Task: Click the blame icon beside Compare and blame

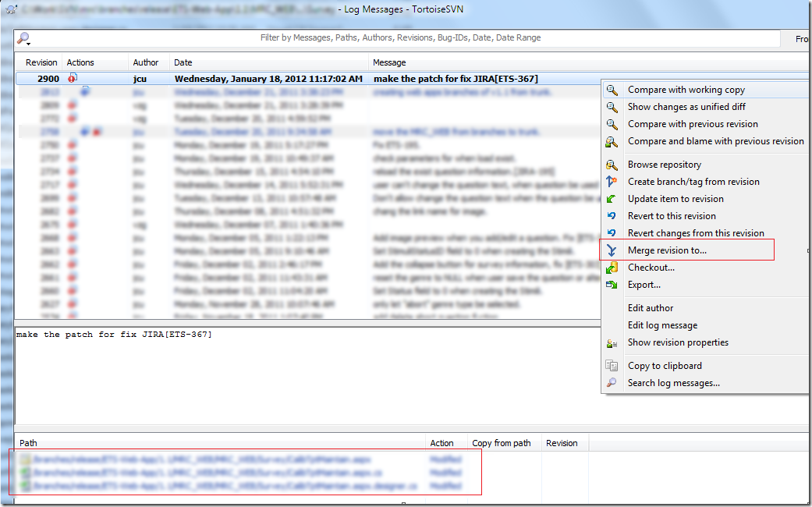Action: pos(612,141)
